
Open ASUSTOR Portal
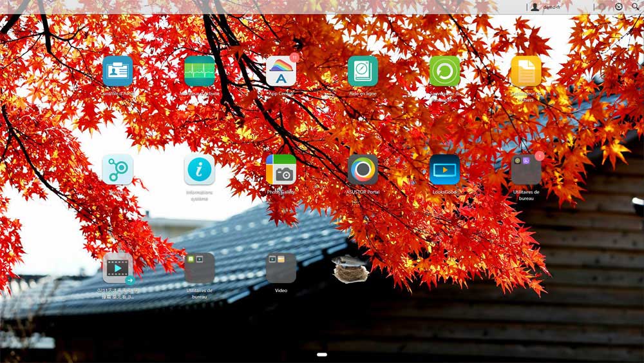(x=363, y=170)
